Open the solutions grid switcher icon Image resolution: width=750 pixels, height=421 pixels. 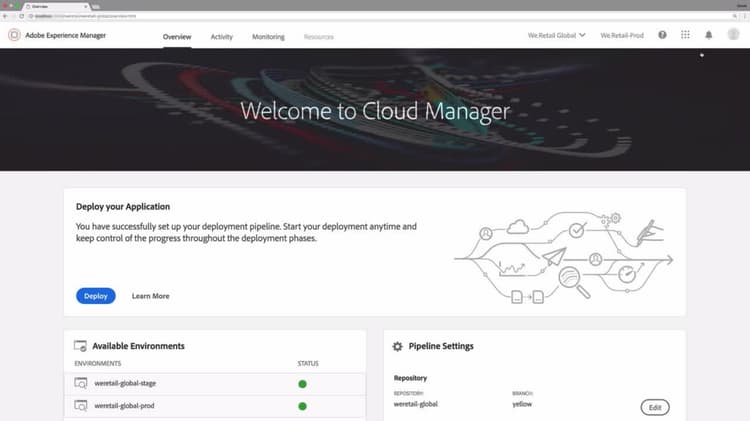tap(685, 35)
